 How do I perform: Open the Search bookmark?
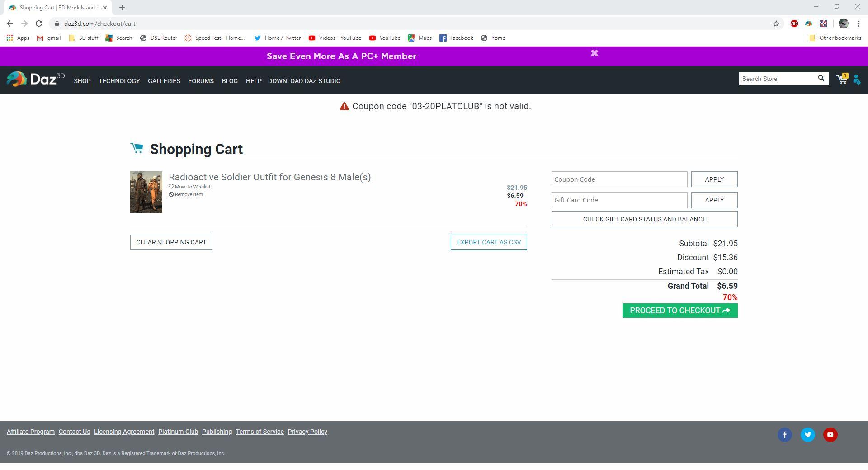(119, 38)
